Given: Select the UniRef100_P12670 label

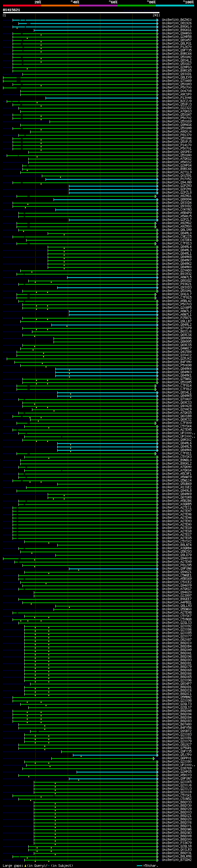Looking at the screenshot, I should pyautogui.click(x=176, y=47).
